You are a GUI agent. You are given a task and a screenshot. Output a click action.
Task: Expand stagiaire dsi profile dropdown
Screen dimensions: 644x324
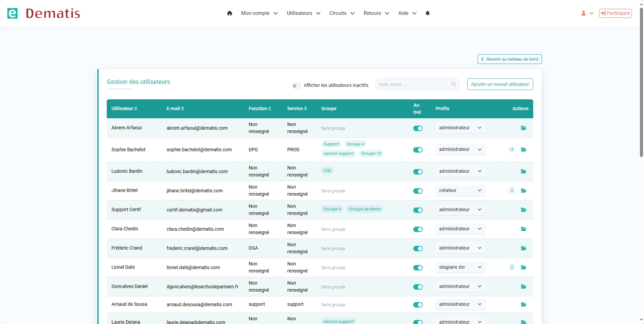460,267
